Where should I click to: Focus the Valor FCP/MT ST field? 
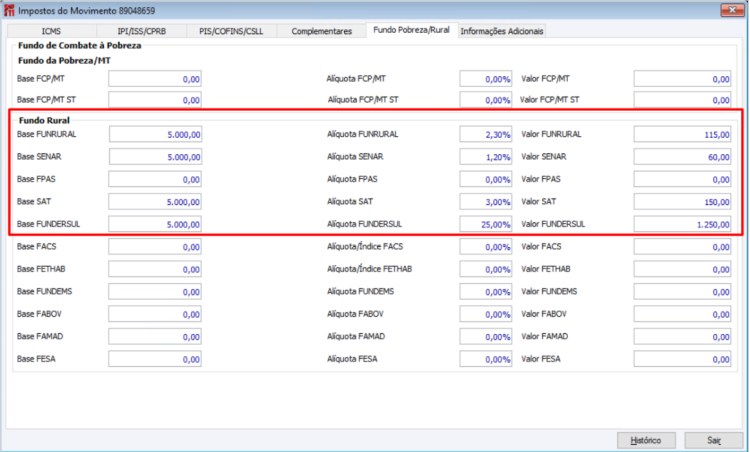tap(682, 99)
